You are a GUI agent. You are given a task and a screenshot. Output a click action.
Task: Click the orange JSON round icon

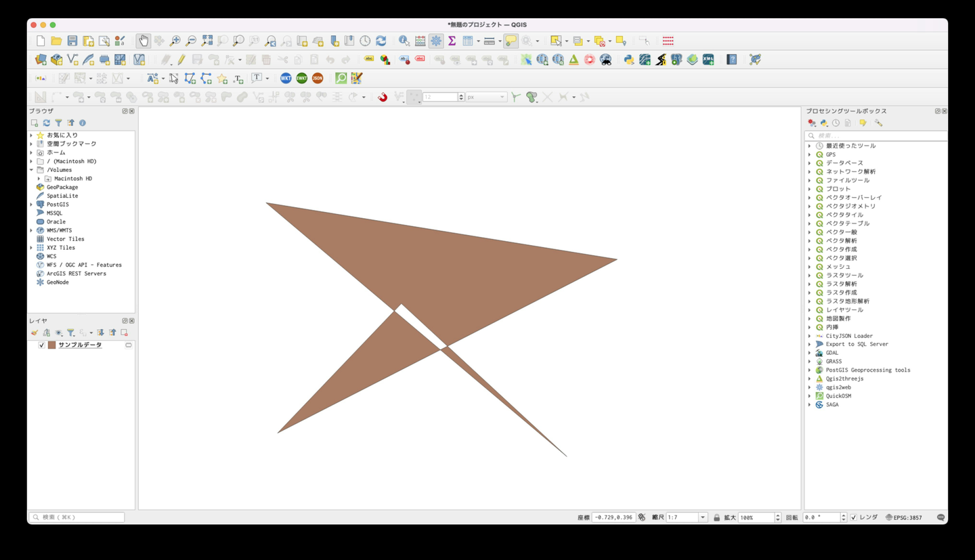(318, 79)
